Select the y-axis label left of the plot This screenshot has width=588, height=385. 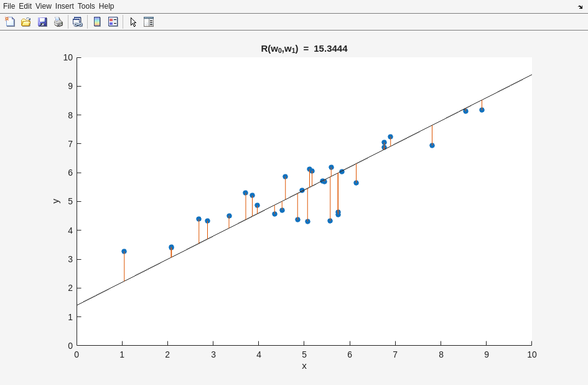click(x=55, y=201)
